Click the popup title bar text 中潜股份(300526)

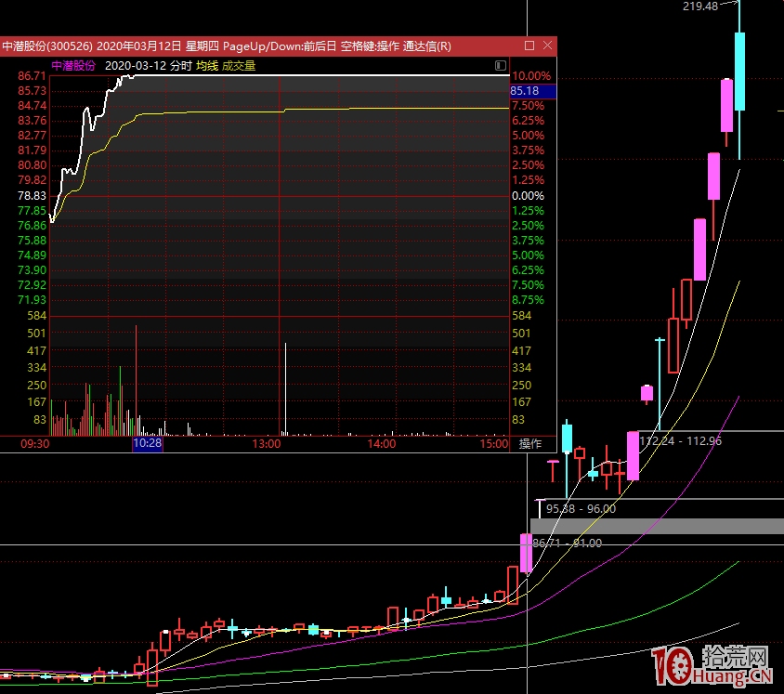tap(46, 46)
